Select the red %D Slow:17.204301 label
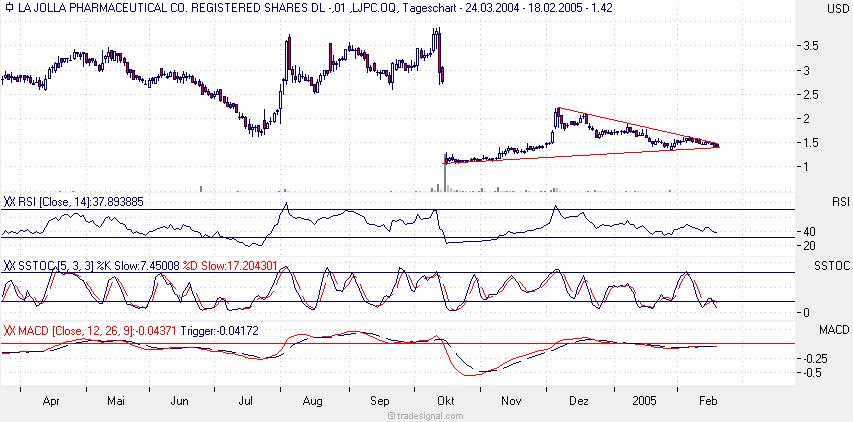The image size is (853, 422). 231,266
